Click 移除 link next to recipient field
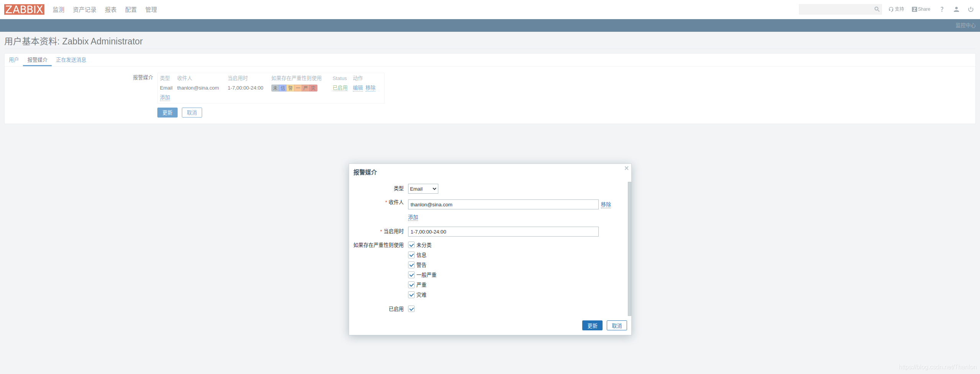This screenshot has height=374, width=980. coord(606,204)
